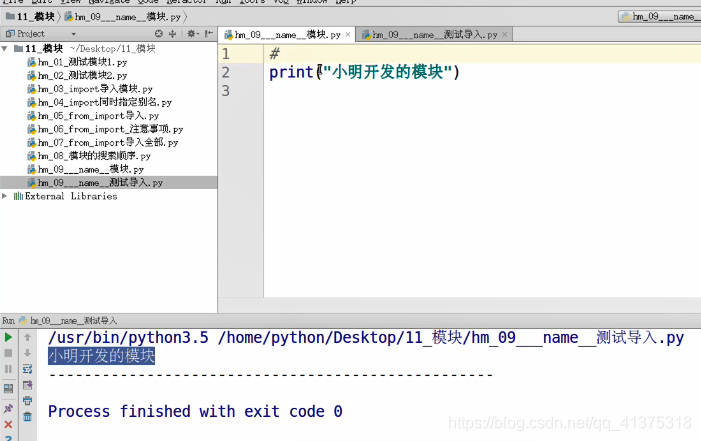This screenshot has width=701, height=441.
Task: Select hm_08_模块的搜索顺序.py file
Action: [89, 156]
